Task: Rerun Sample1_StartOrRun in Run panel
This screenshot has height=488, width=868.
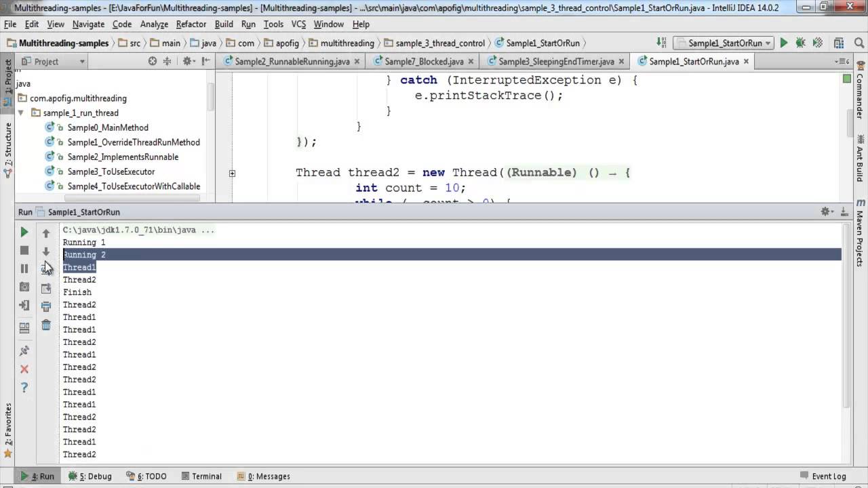Action: click(x=24, y=232)
